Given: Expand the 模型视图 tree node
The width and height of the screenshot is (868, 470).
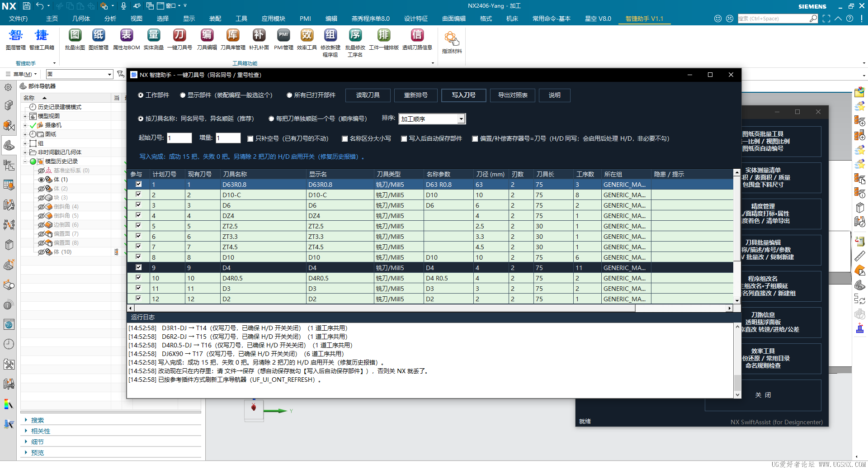Looking at the screenshot, I should point(25,116).
